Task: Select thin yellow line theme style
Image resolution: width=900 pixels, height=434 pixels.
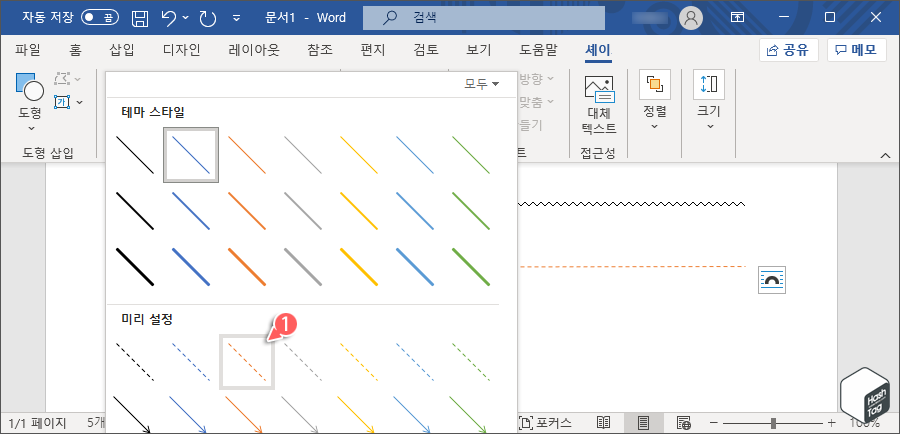Action: pos(359,155)
